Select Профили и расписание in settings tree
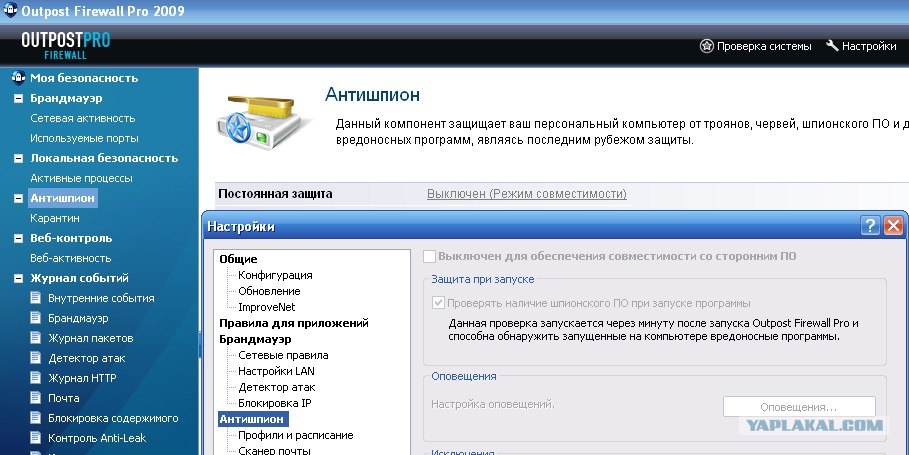The height and width of the screenshot is (455, 909). (x=296, y=435)
